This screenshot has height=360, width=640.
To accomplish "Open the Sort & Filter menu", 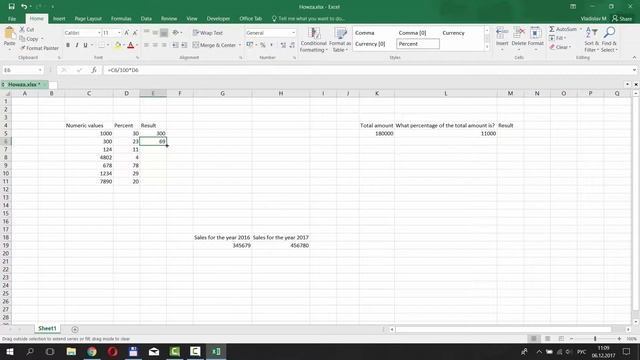I will (591, 40).
